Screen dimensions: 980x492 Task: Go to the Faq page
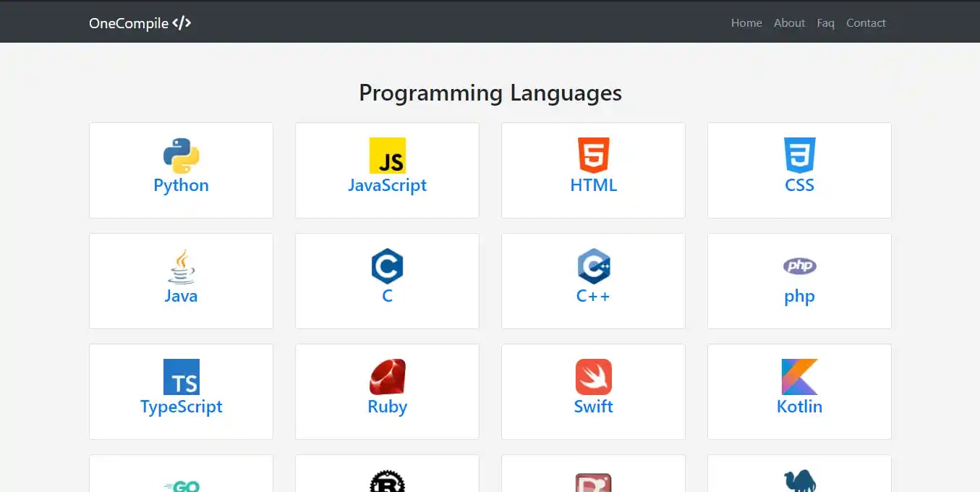[825, 23]
